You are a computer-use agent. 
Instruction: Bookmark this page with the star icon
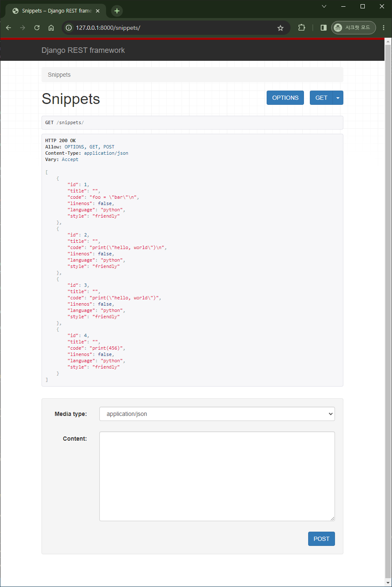(x=280, y=28)
